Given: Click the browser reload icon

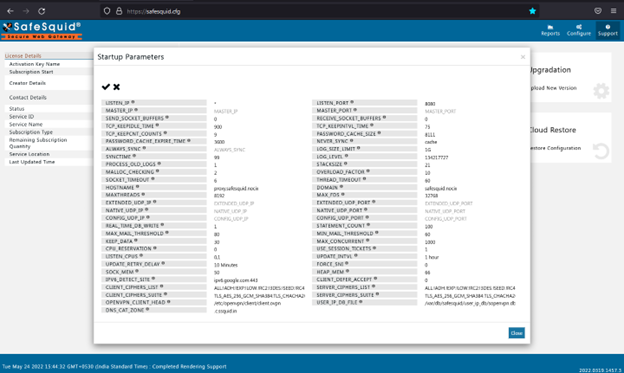Looking at the screenshot, I should (x=41, y=11).
